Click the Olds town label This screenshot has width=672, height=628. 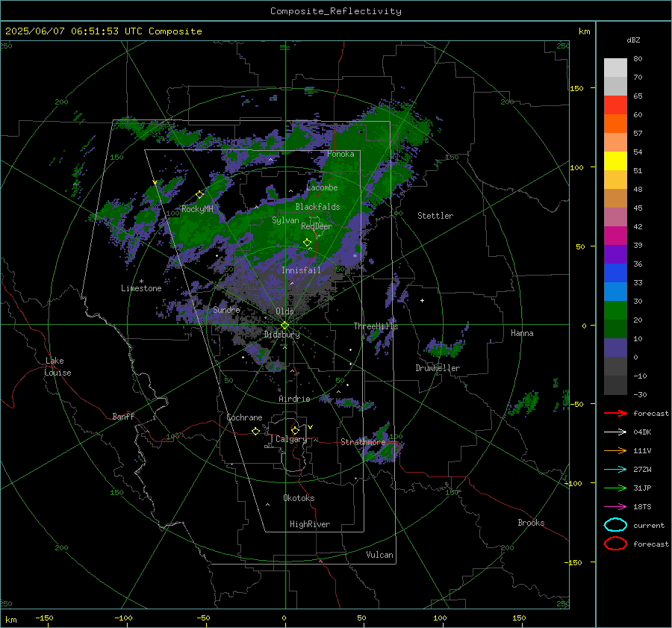pos(284,311)
